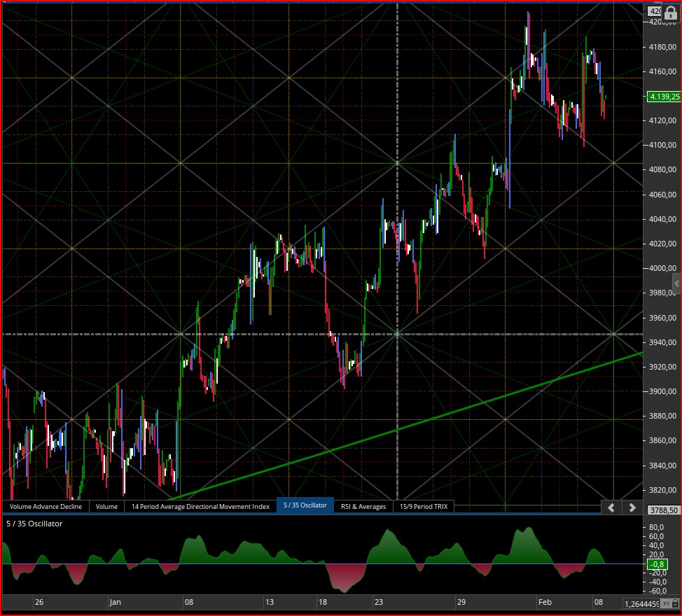This screenshot has height=616, width=682.
Task: Switch to the RSI & Averages tab
Action: [x=363, y=507]
